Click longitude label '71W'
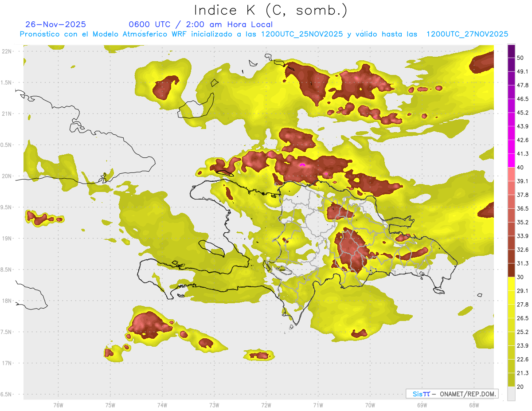The width and height of the screenshot is (532, 411). [318, 405]
